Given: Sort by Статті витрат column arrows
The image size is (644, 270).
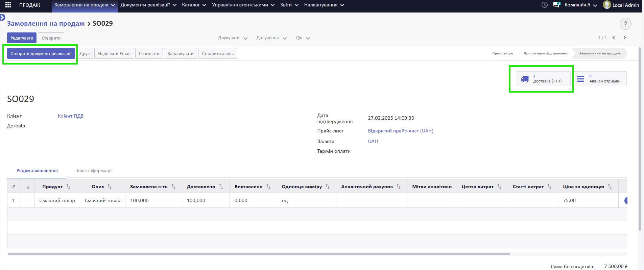Looking at the screenshot, I should pos(549,187).
